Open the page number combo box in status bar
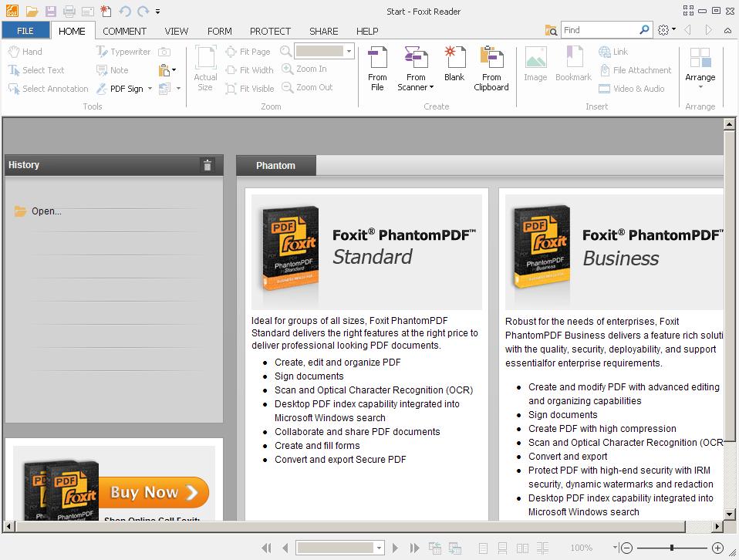Viewport: 739px width, 560px height. point(340,548)
